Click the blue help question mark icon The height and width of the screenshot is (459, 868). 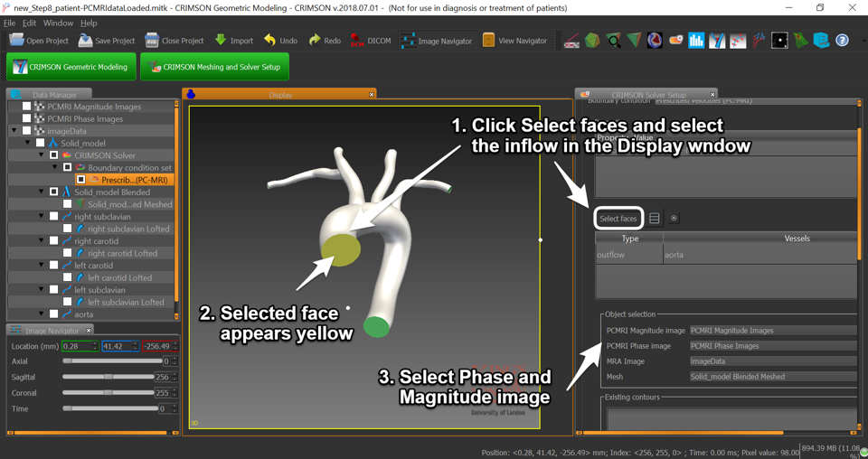[842, 41]
